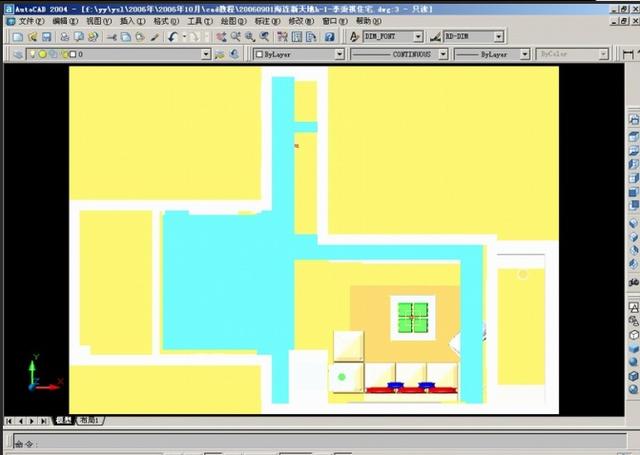Open the 格式 (Format) menu

coord(166,21)
